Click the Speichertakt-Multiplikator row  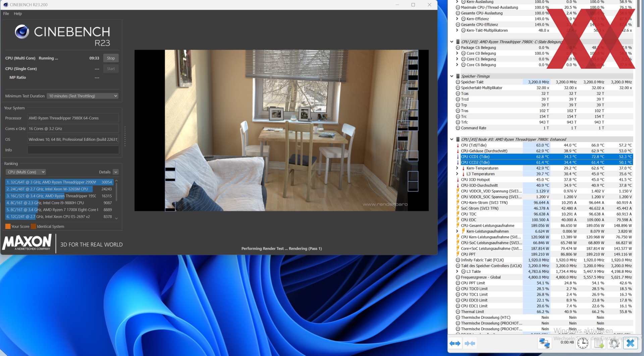click(544, 88)
